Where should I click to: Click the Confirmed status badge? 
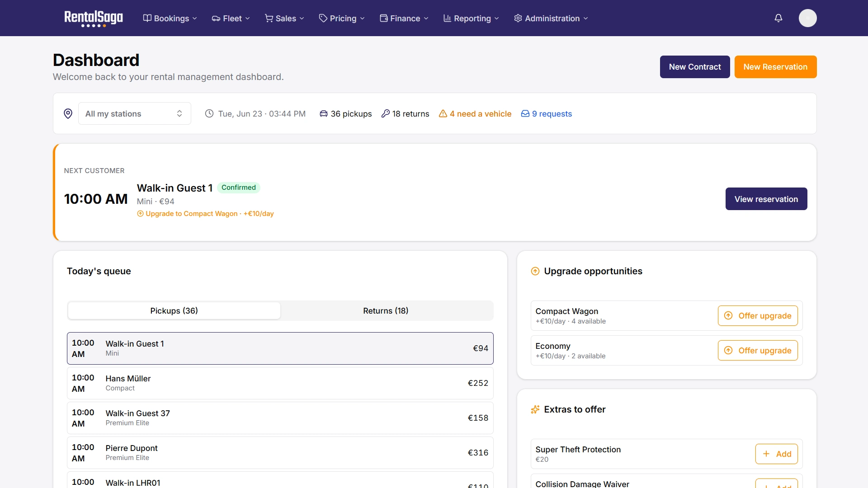(x=239, y=188)
